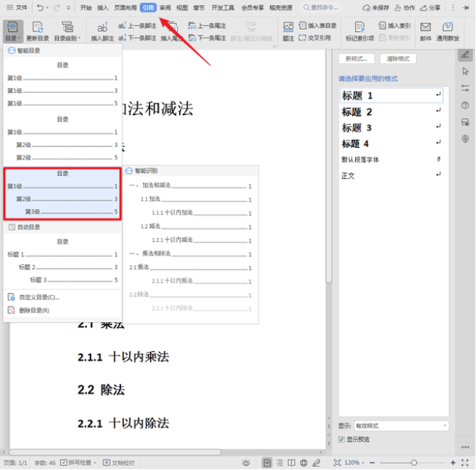Open the 显示 有效样式 dropdown

pyautogui.click(x=401, y=426)
